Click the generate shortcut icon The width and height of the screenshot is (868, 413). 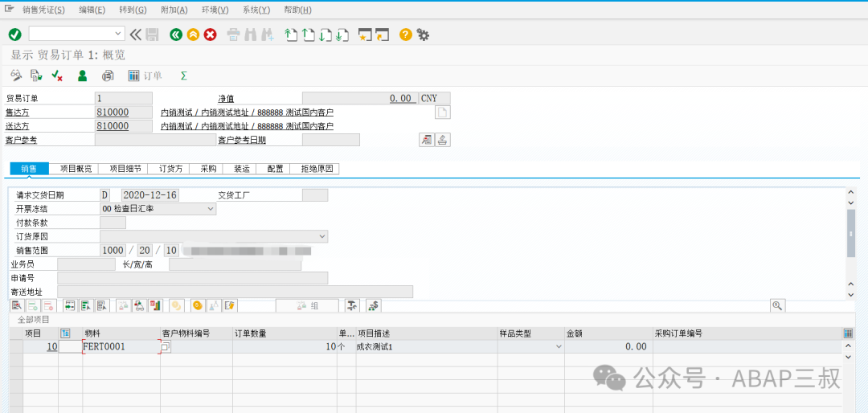pos(383,35)
